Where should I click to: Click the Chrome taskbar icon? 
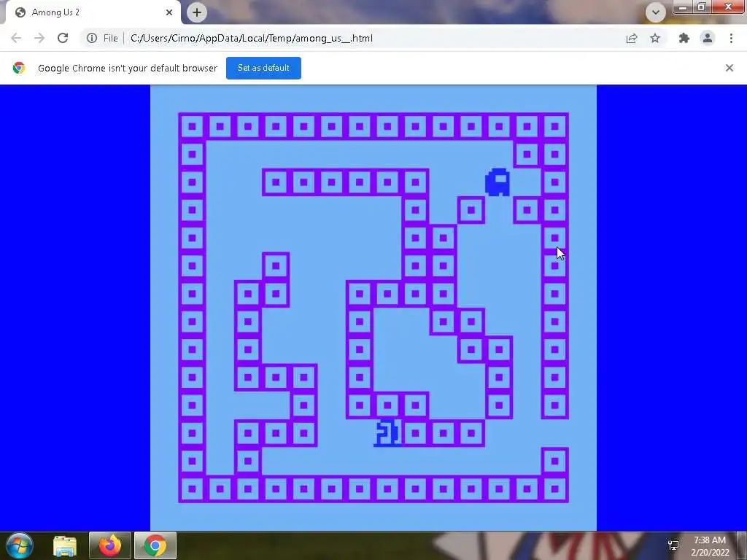[155, 545]
